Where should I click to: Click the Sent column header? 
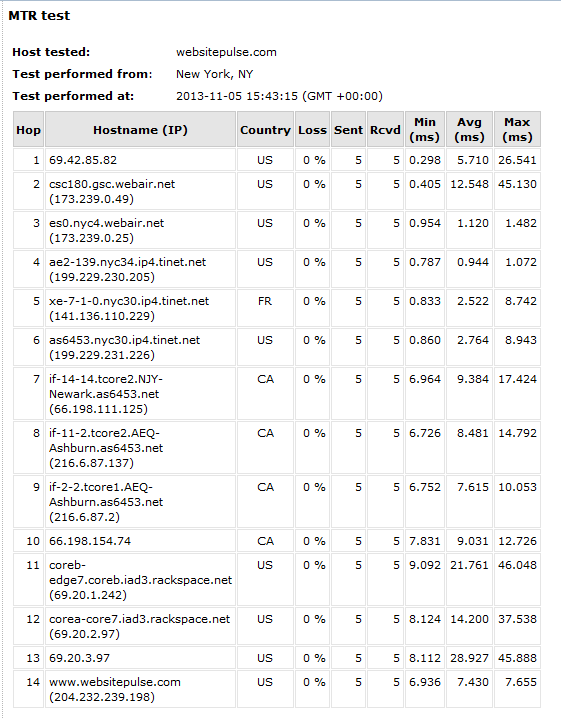pyautogui.click(x=349, y=130)
